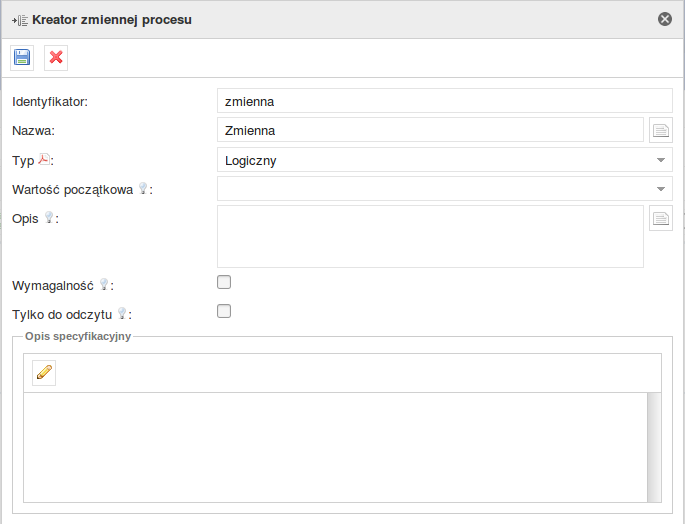Open translation editor icon beside Nazwa field
The width and height of the screenshot is (685, 524).
point(661,130)
